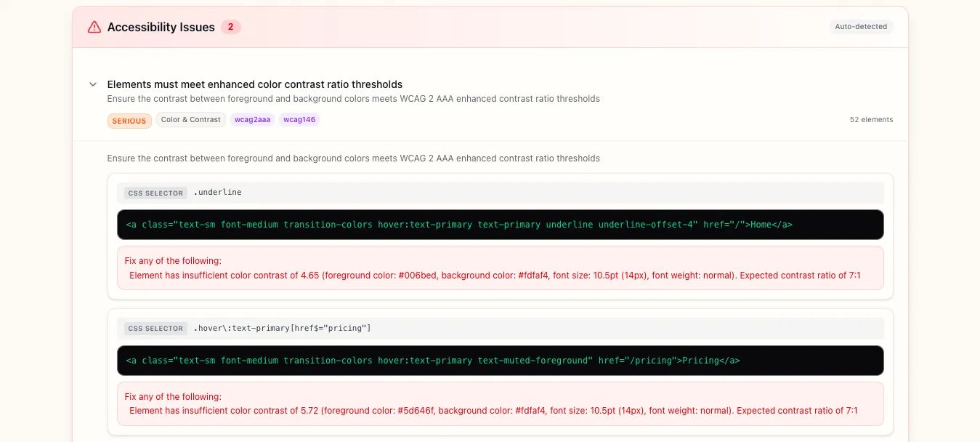
Task: Click the issue count badge showing 2
Action: click(x=230, y=27)
